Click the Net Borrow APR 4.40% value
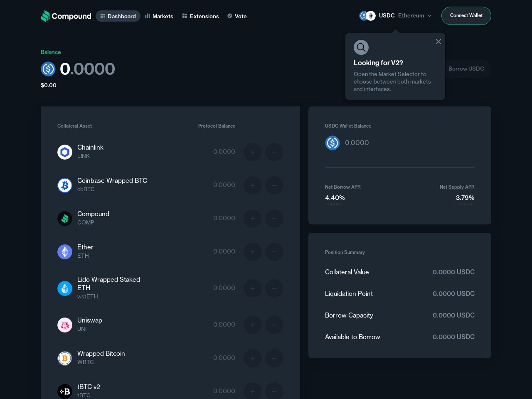532x399 pixels. click(335, 198)
